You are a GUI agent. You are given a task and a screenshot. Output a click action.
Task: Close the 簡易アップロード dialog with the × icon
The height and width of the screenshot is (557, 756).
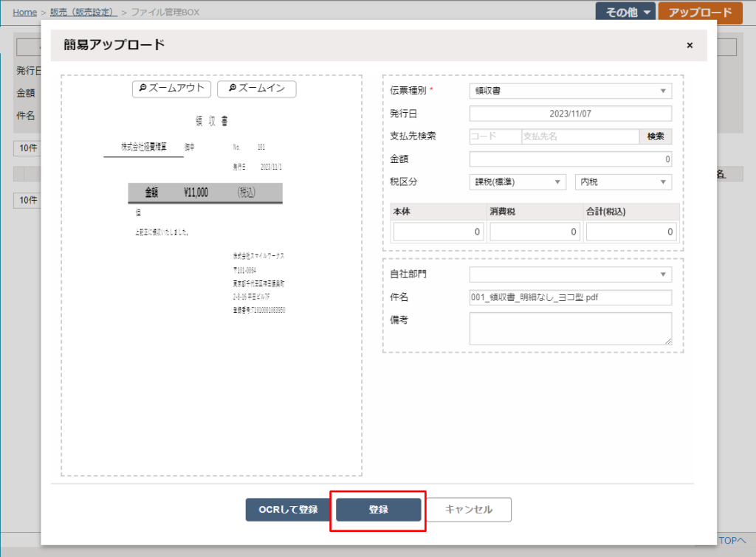click(690, 45)
